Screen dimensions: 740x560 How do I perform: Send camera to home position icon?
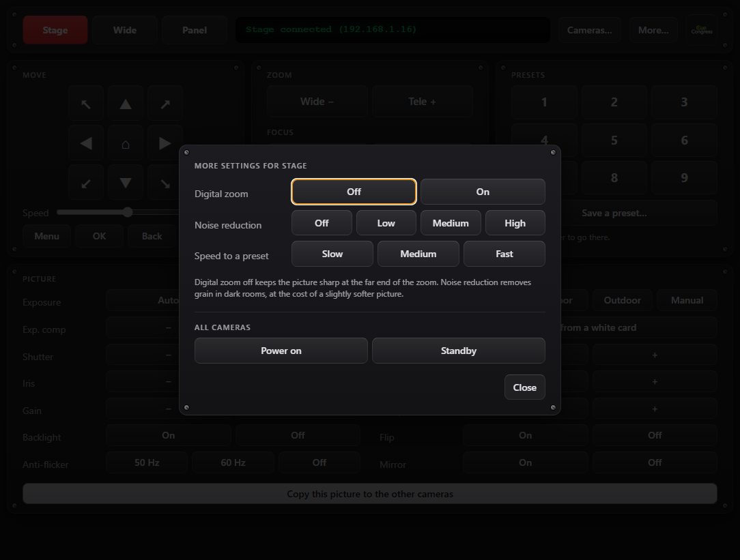tap(126, 143)
